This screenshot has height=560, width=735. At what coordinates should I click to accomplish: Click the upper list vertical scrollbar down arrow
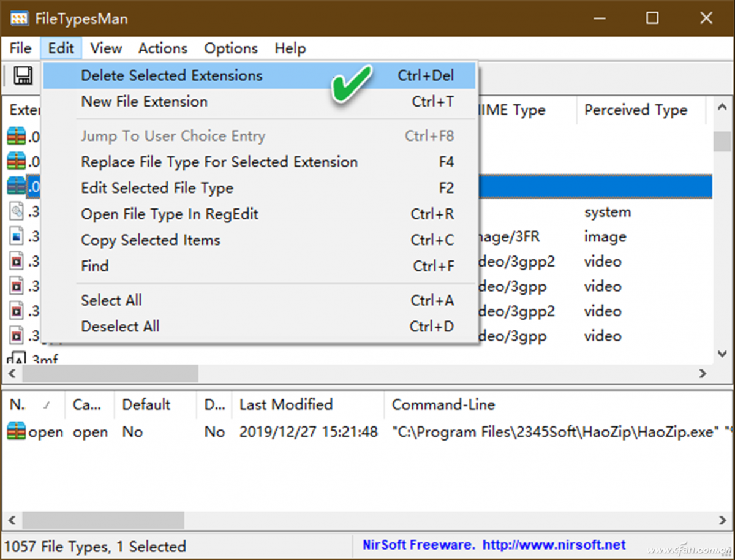coord(722,354)
